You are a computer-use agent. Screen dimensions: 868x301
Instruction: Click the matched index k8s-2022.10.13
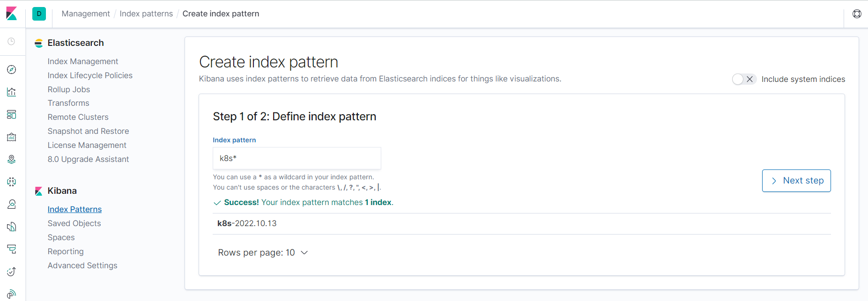[247, 223]
